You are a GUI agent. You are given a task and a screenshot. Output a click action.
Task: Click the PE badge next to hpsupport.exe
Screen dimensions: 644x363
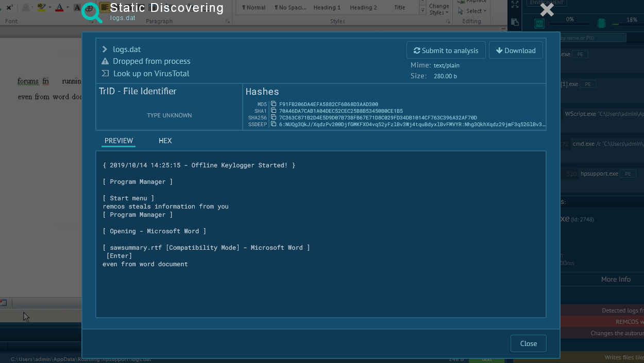point(628,174)
